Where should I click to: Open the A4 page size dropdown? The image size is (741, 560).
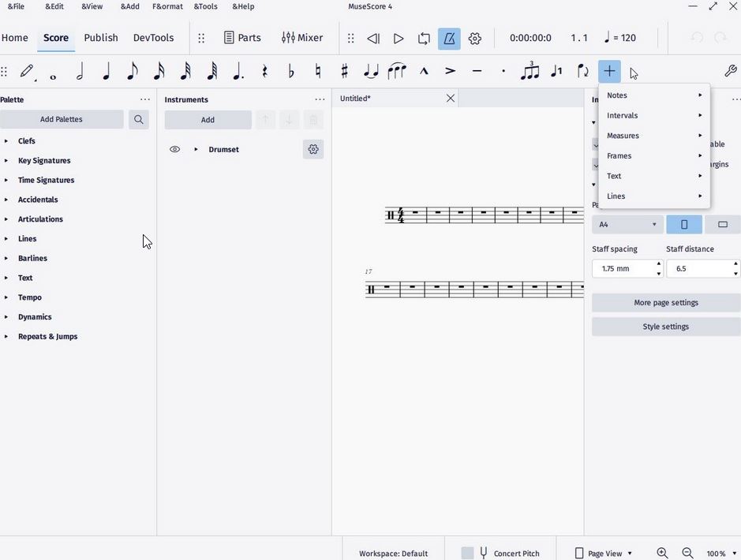pos(627,224)
